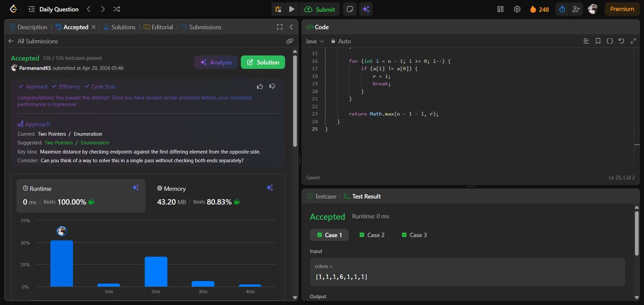Collapse the left panel chevron
The image size is (644, 305).
tap(291, 27)
